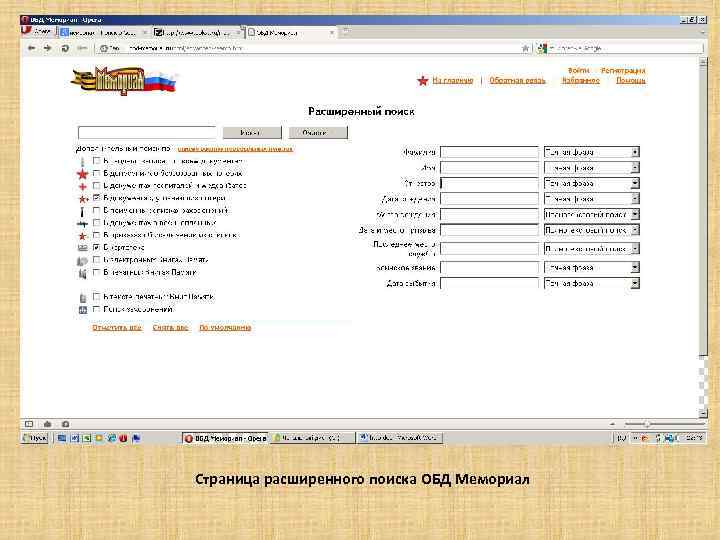Open match-type dropdown for Дата выбытия
This screenshot has width=720, height=540.
pos(591,284)
